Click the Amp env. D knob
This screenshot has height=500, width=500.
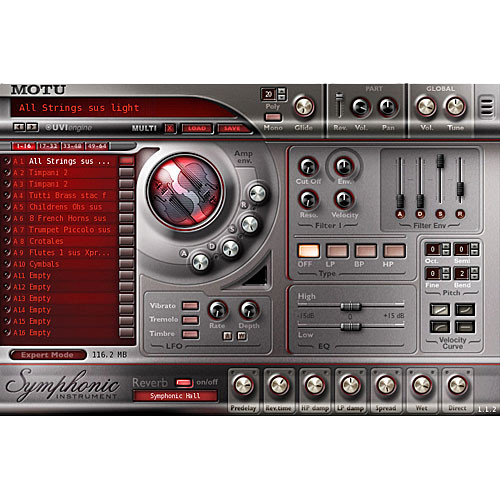(x=231, y=249)
